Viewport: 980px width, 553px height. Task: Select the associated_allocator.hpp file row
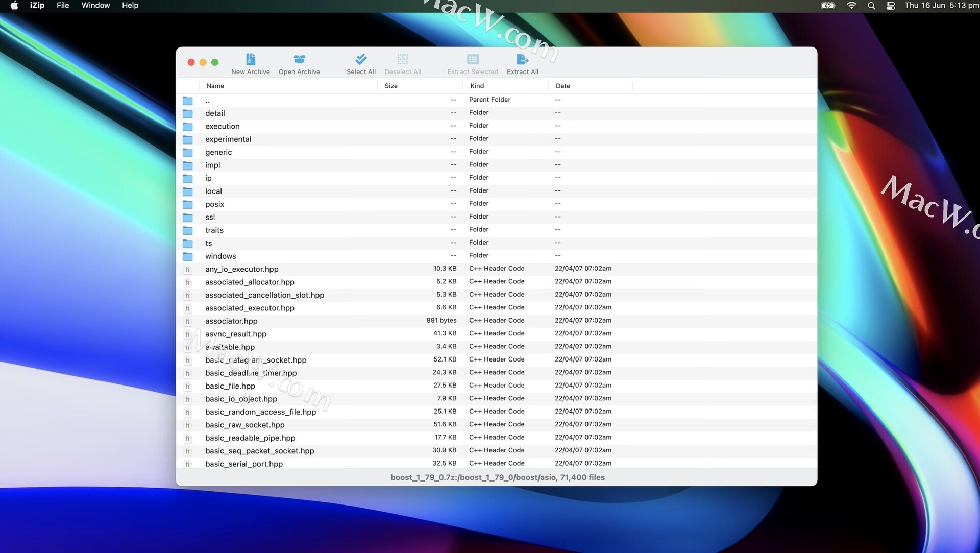point(496,282)
